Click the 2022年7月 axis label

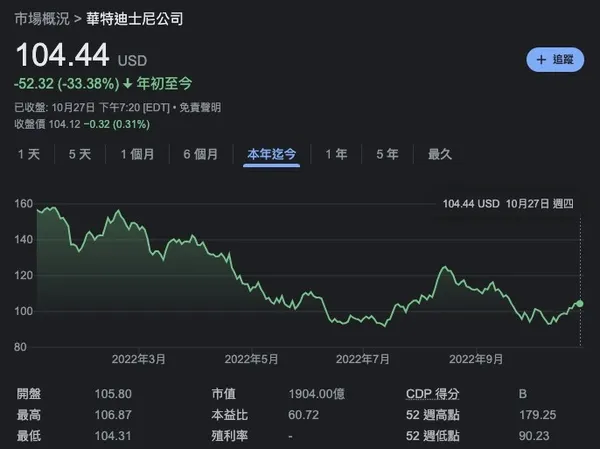(363, 359)
